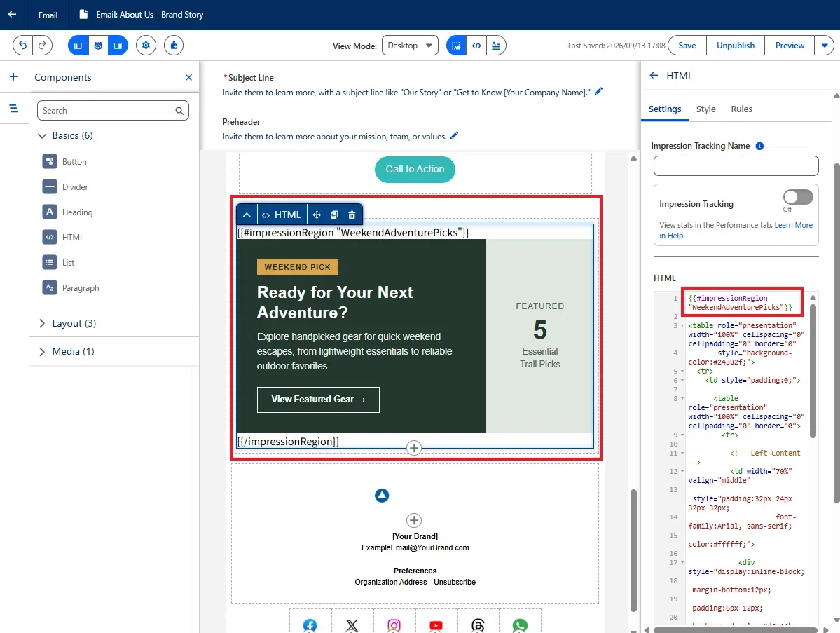Click the move handle on HTML block
Screen dimensions: 840x633
317,215
